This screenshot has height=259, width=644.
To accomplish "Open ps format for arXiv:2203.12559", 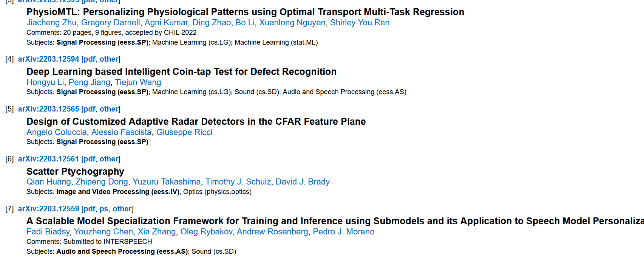I will point(104,209).
